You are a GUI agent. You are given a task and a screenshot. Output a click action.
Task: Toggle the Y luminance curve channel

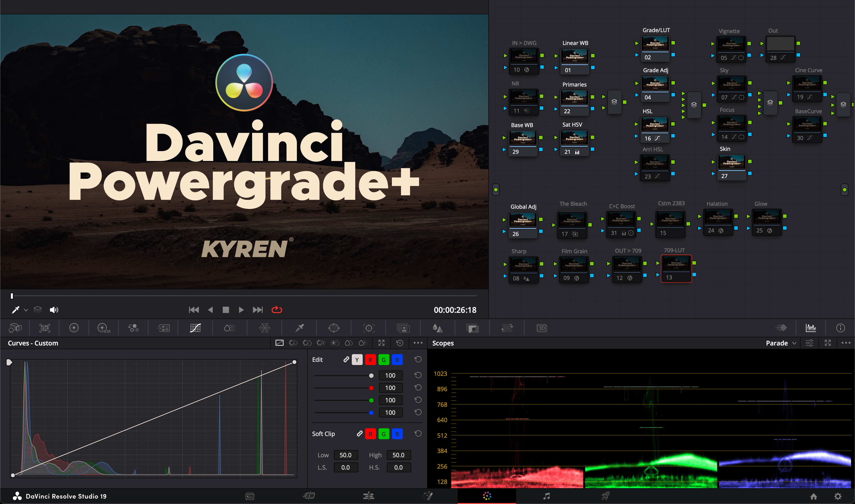357,360
